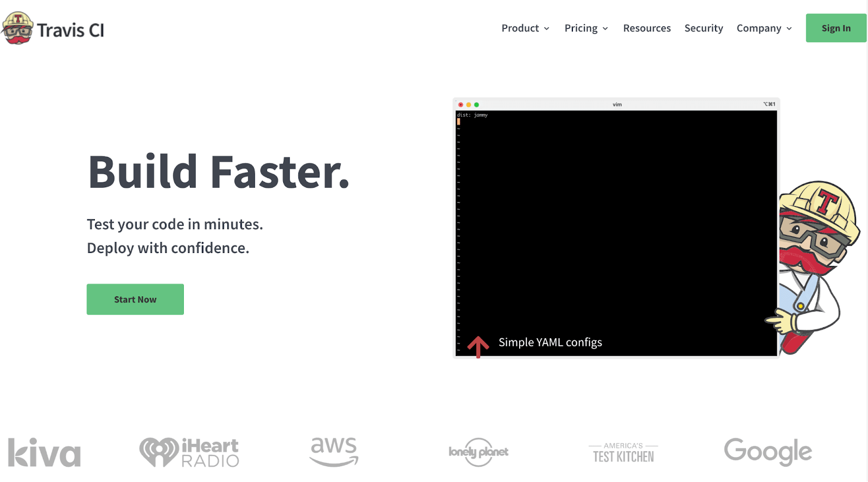Click the "Build Faster." headline
The height and width of the screenshot is (482, 868).
point(219,172)
